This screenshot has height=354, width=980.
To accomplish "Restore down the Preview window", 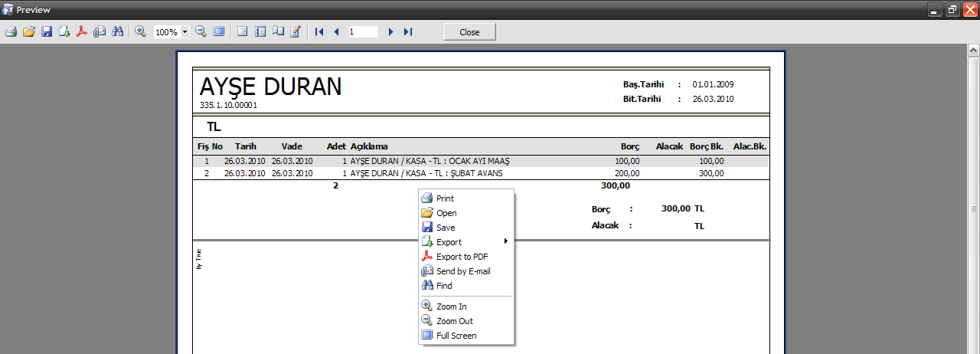I will (x=952, y=10).
